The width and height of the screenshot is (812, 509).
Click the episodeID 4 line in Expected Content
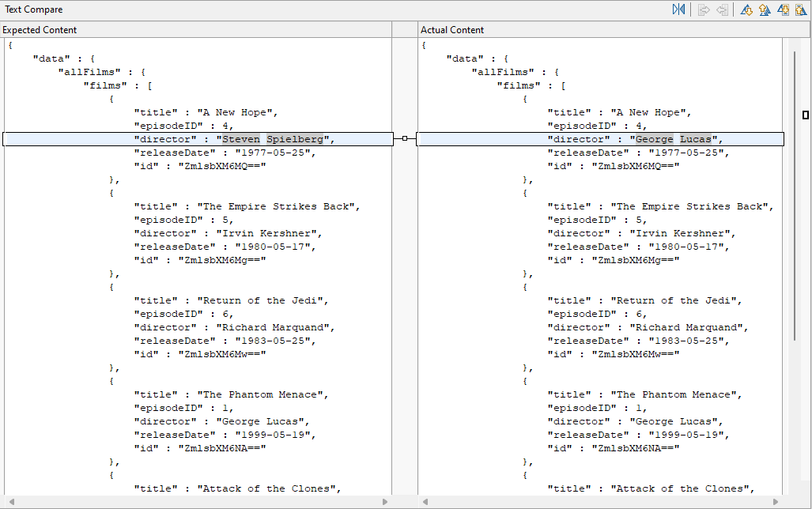182,125
